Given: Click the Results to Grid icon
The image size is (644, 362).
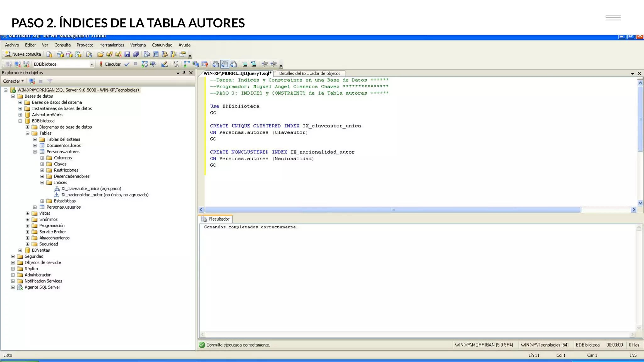Looking at the screenshot, I should 225,64.
